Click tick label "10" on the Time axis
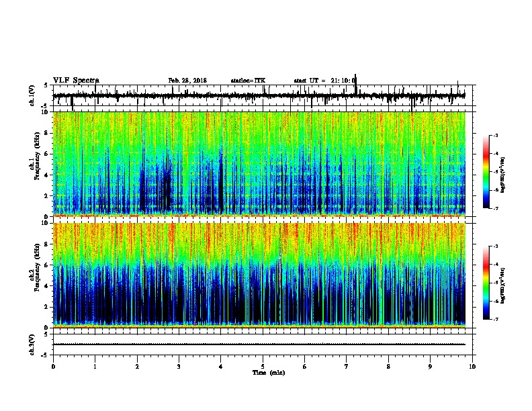Screen dimensions: 532x411 472,367
